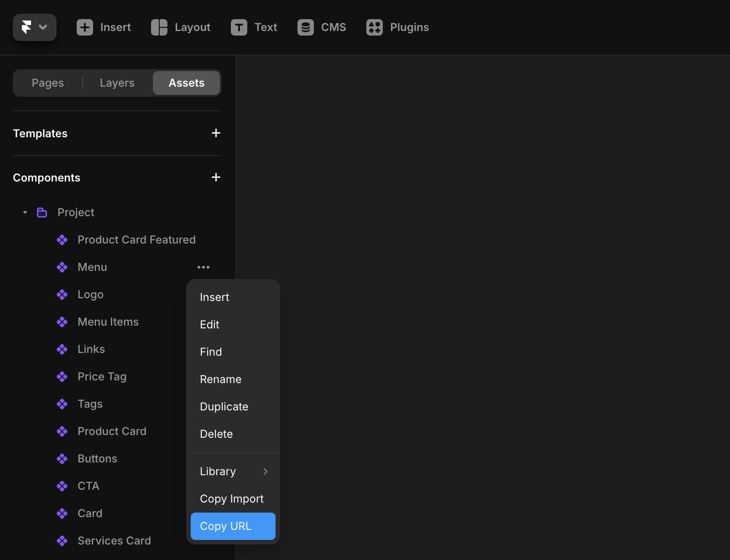
Task: Click the Buttons component icon
Action: click(x=62, y=459)
